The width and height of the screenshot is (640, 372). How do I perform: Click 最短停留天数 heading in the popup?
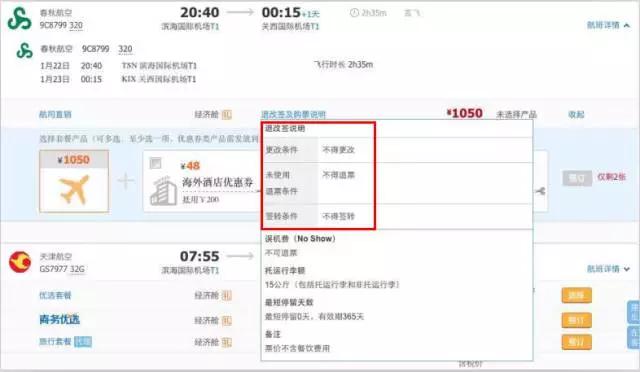(289, 303)
